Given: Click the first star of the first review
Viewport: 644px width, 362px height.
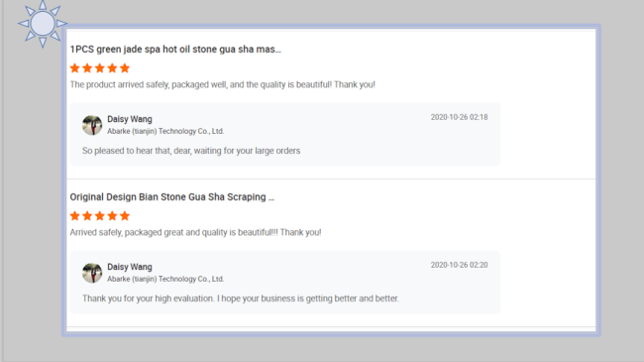Looking at the screenshot, I should point(74,67).
